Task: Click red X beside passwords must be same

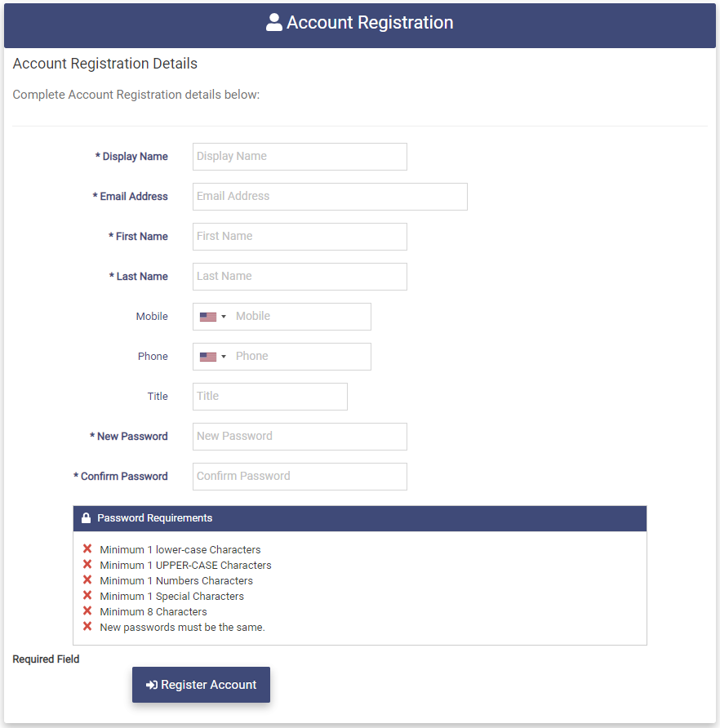Action: point(87,627)
